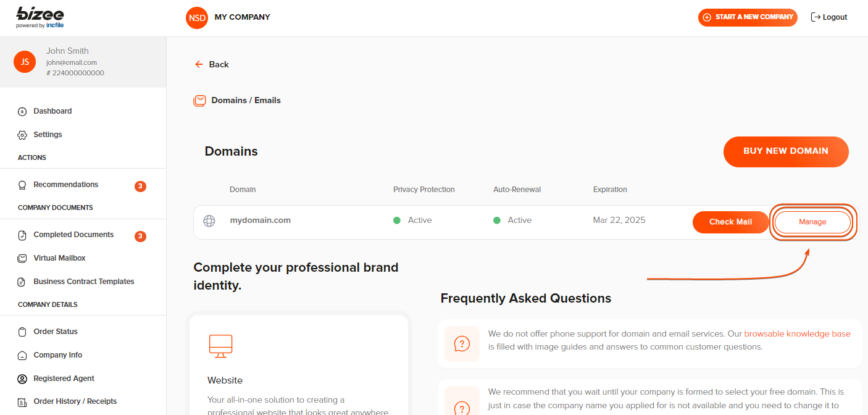
Task: Click Manage for mydomain.com
Action: [812, 222]
